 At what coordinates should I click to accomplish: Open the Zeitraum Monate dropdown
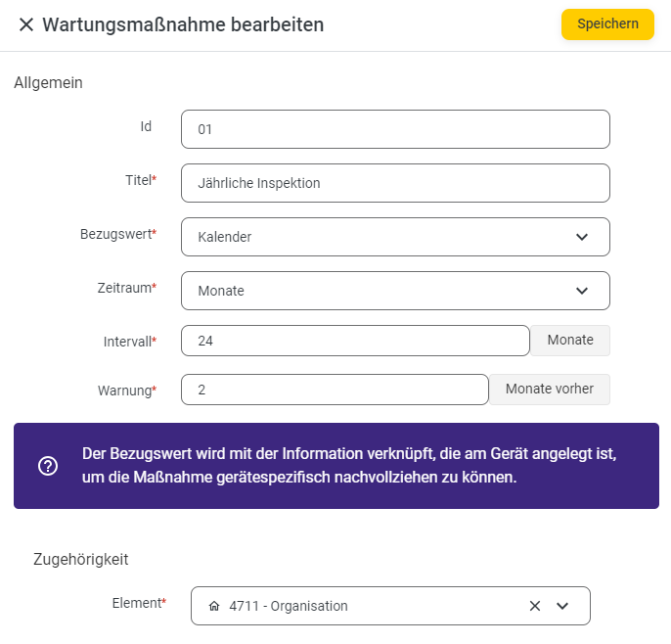(x=395, y=291)
